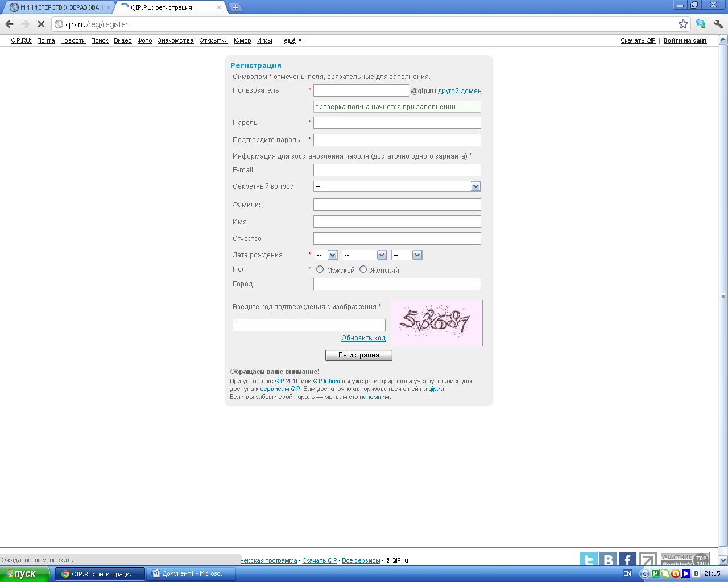The width and height of the screenshot is (728, 582).
Task: Click the green QIP tray icon
Action: click(x=665, y=573)
